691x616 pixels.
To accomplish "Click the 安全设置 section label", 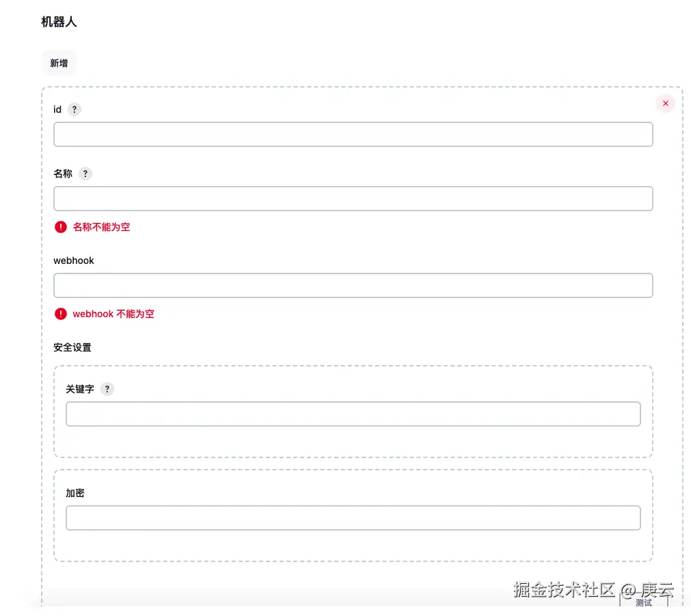I will pos(72,347).
